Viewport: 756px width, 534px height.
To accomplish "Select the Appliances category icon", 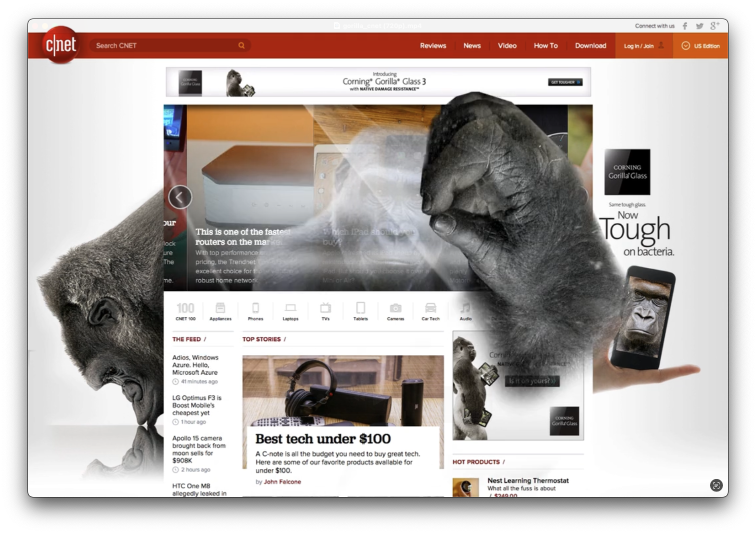I will (220, 311).
